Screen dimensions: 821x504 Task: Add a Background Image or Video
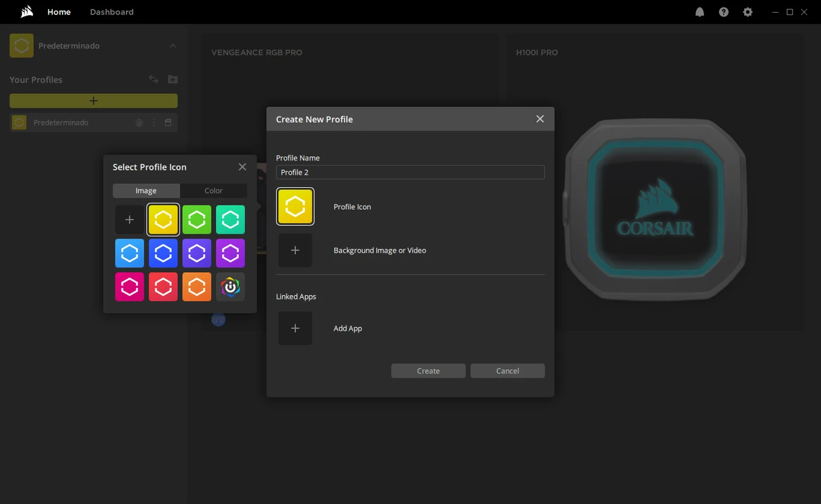[295, 250]
